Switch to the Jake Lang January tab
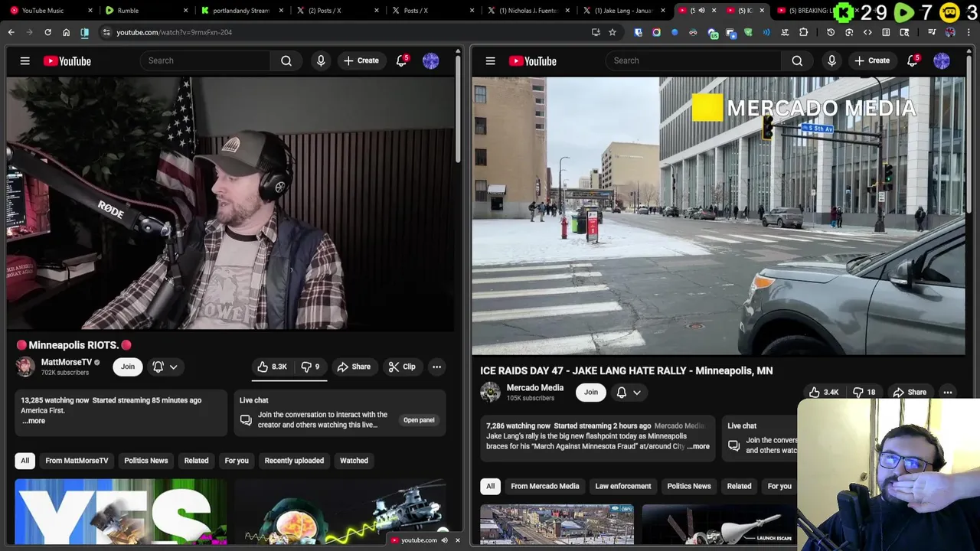Screen dimensions: 980x551 point(622,11)
